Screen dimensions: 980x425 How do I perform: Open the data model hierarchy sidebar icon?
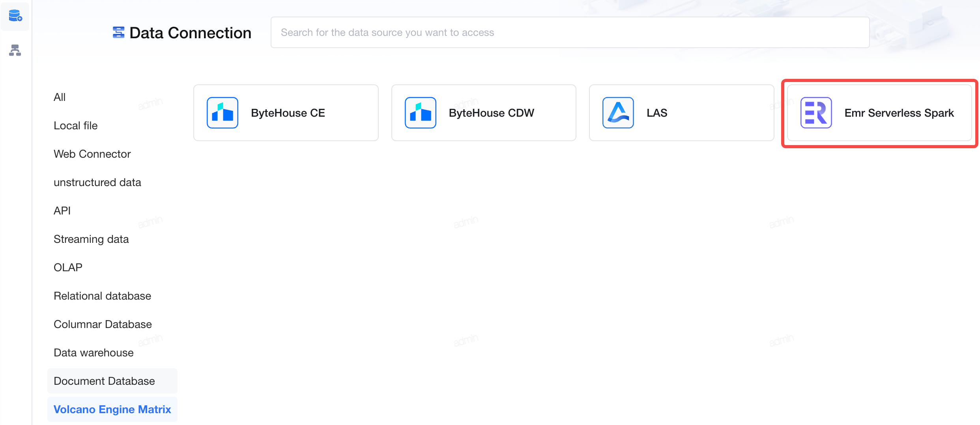(15, 50)
